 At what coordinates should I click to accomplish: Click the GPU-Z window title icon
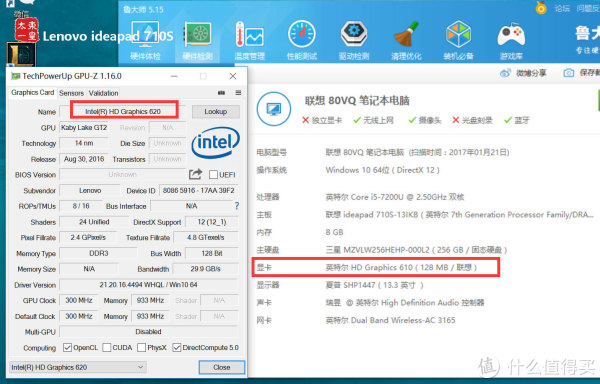pyautogui.click(x=15, y=76)
